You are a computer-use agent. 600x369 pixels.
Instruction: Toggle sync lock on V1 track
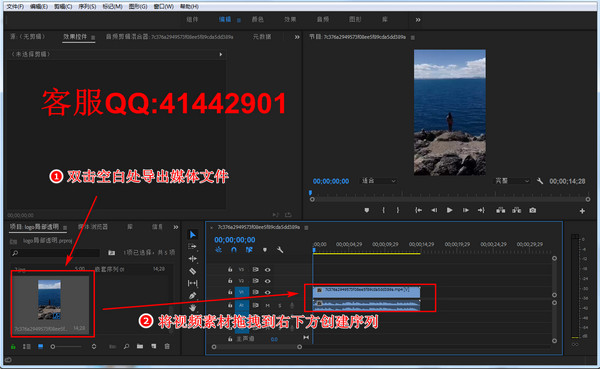(x=255, y=292)
